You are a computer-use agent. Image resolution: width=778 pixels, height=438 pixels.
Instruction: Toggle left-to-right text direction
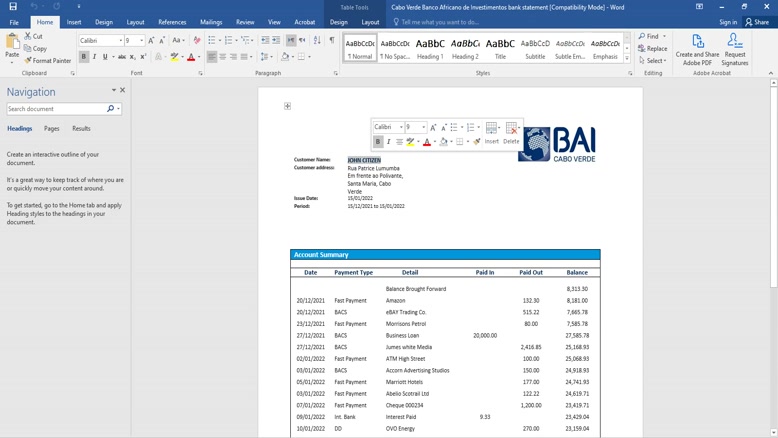(x=291, y=41)
